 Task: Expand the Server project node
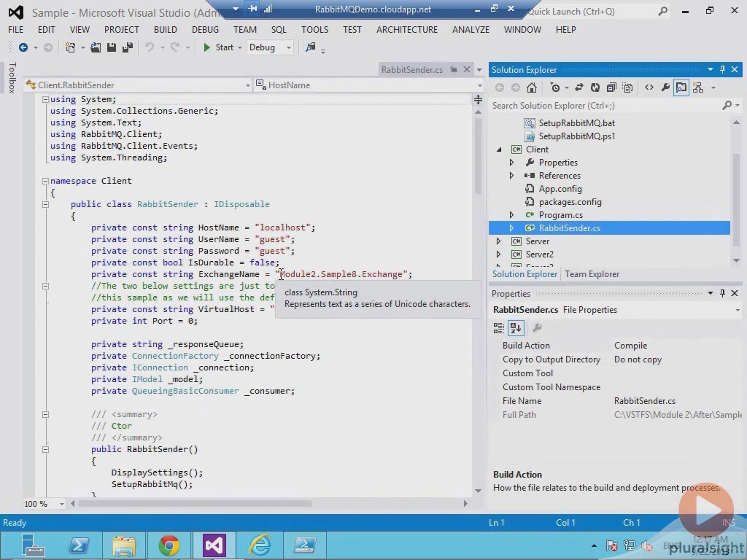(x=499, y=241)
